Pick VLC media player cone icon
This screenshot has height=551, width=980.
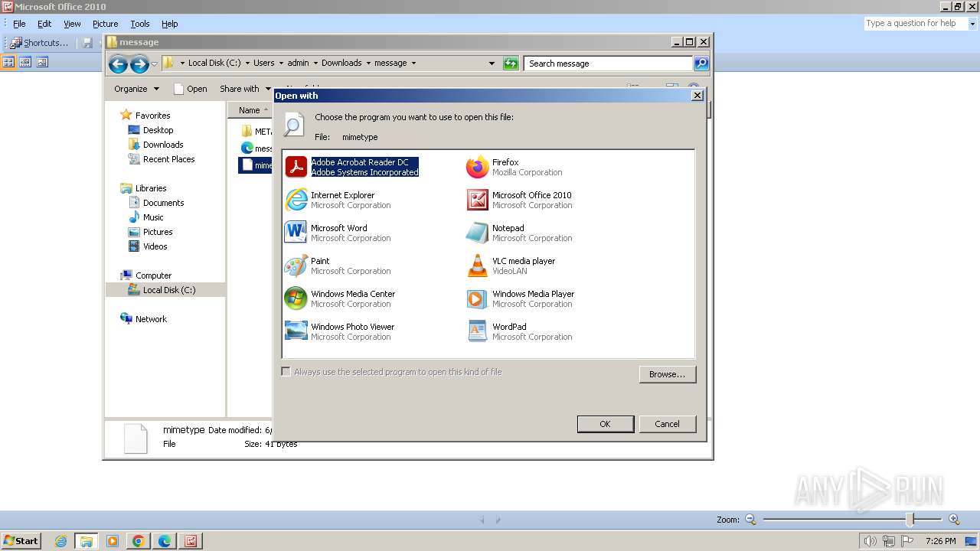coord(478,266)
